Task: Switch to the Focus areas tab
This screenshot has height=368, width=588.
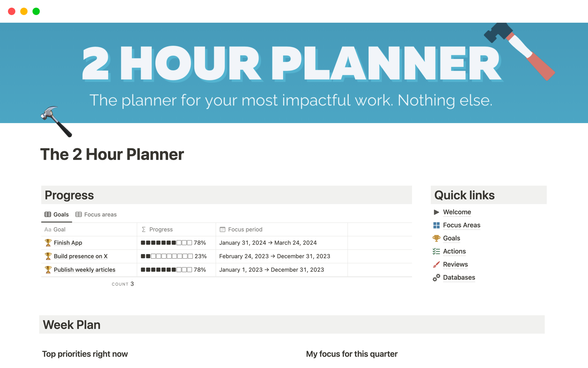Action: [x=95, y=214]
